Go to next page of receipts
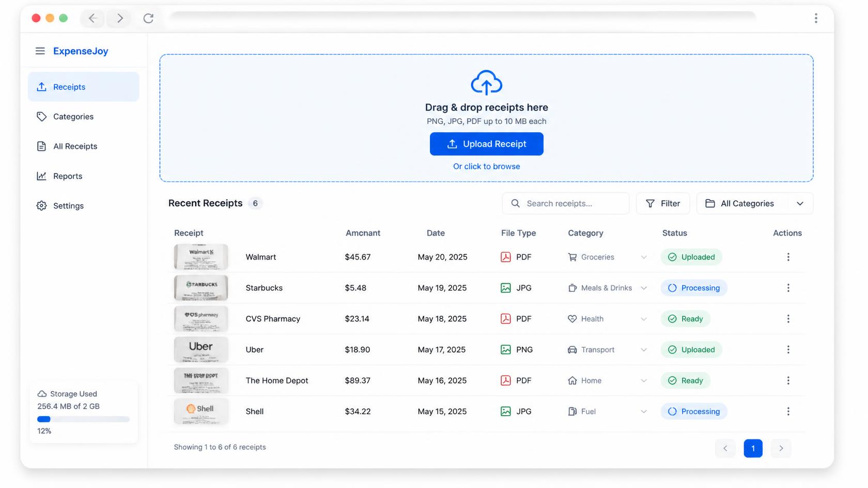 (781, 448)
